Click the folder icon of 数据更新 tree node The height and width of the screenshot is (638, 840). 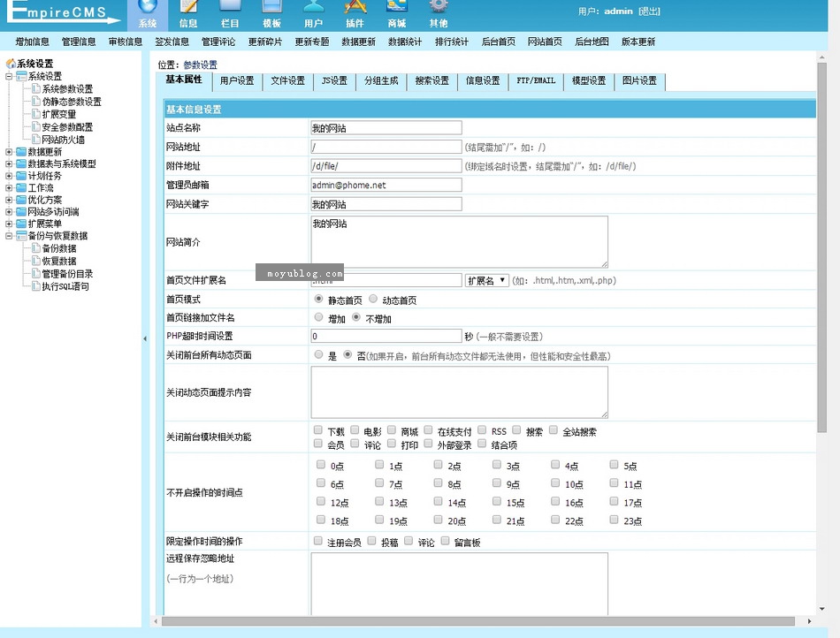pyautogui.click(x=21, y=152)
